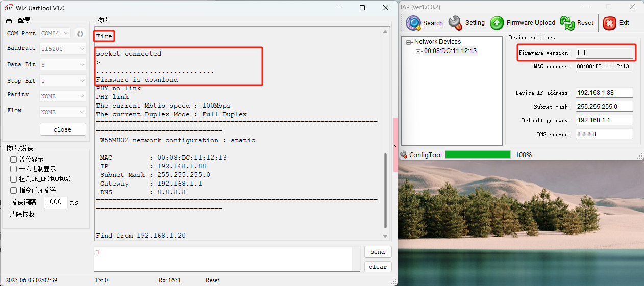
Task: Open Setting via the gear wrench icon
Action: coord(455,23)
